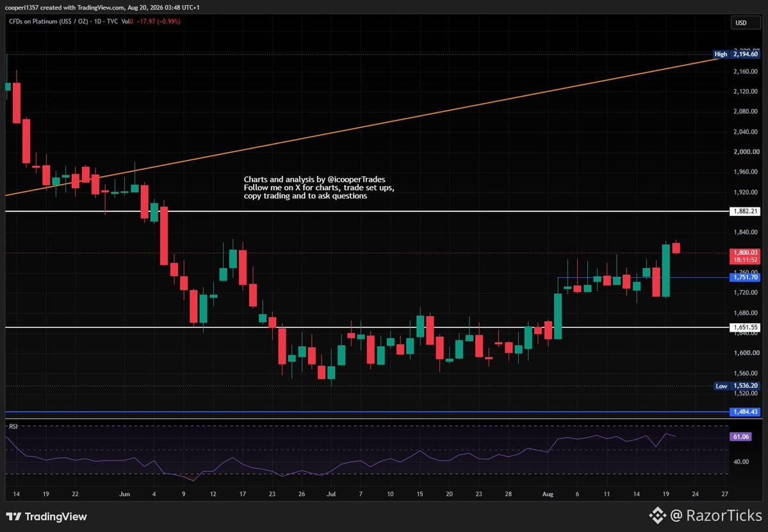This screenshot has height=532, width=768.
Task: Click the TradingView logo
Action: (x=47, y=517)
